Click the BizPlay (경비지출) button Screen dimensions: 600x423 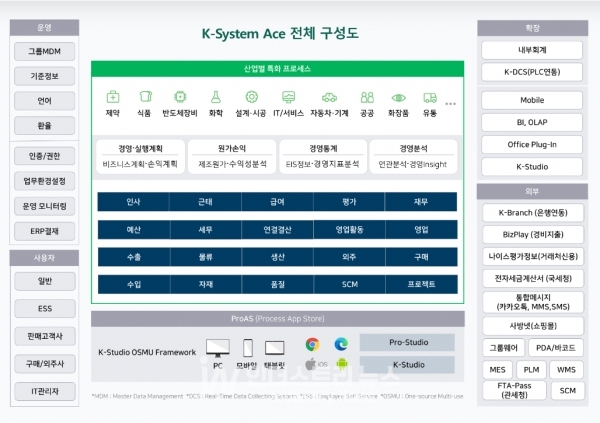coord(533,235)
